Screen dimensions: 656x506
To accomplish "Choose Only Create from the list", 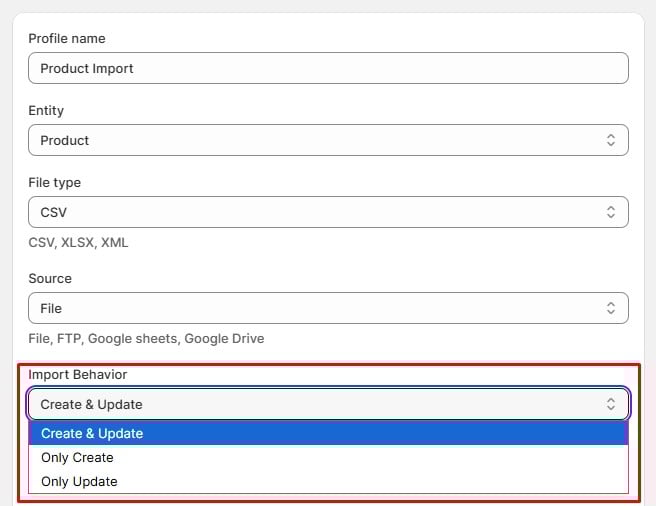I will [77, 457].
